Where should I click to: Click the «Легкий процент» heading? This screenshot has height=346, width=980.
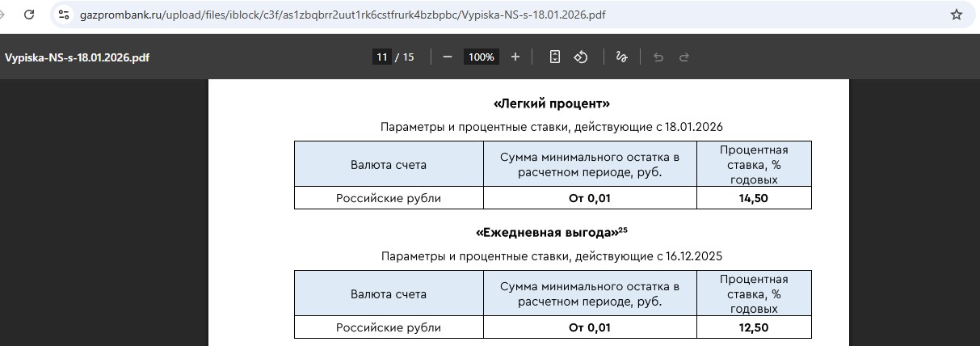tap(551, 103)
